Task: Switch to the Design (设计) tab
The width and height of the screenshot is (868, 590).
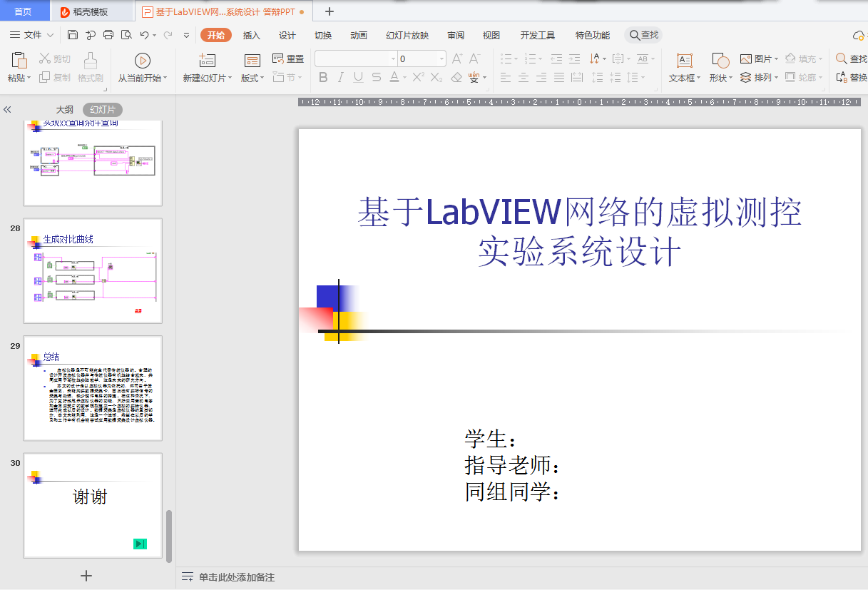Action: [287, 35]
